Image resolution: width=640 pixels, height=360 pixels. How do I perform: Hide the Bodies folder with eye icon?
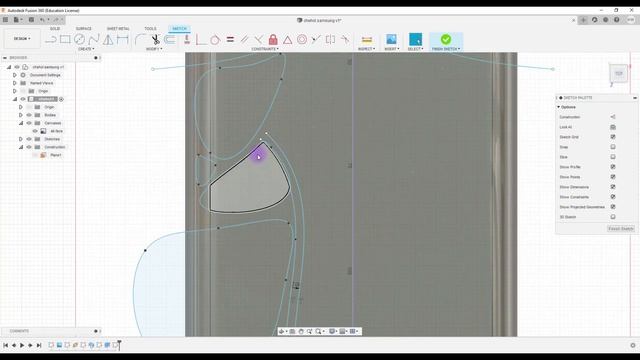coord(29,115)
